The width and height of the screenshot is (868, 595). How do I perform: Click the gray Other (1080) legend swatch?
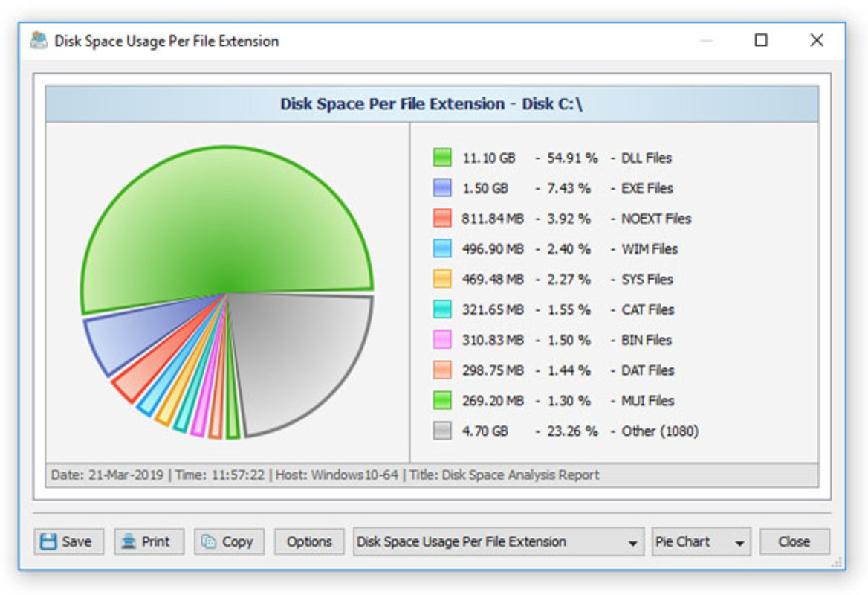pyautogui.click(x=441, y=431)
